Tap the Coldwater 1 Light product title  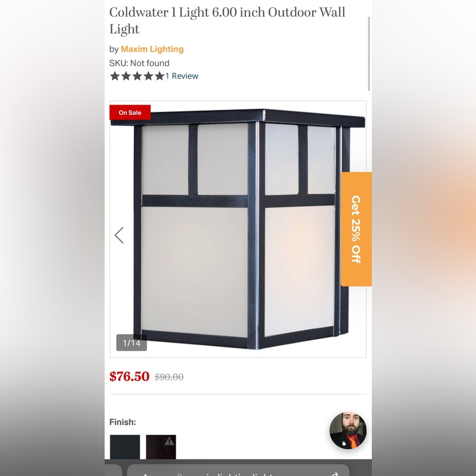click(x=227, y=20)
